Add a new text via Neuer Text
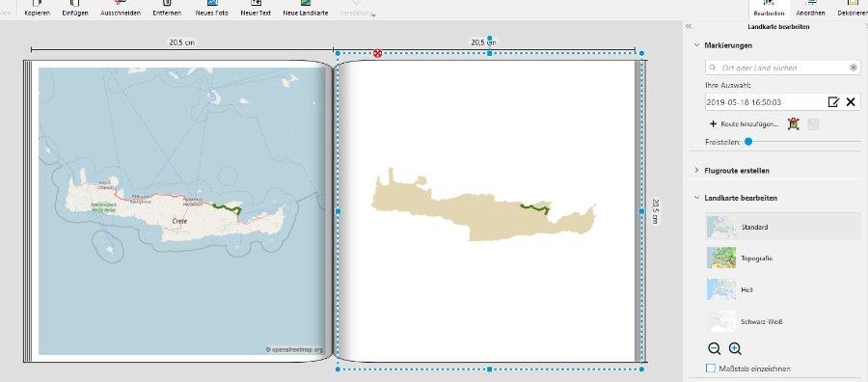 pos(256,9)
